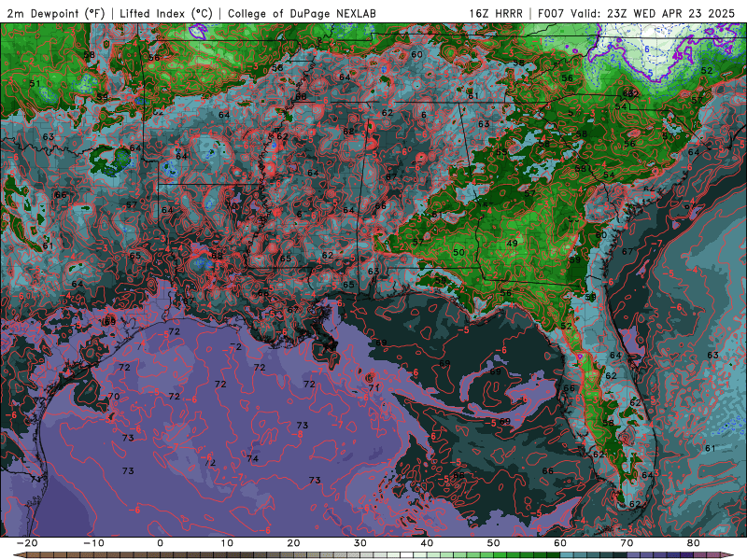Click the "College of DuPage NEXLAB" label

click(302, 13)
